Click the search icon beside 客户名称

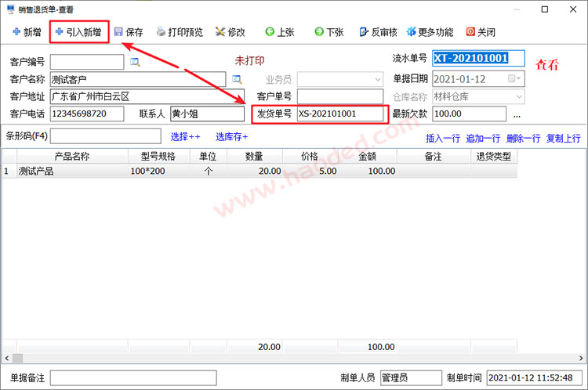click(237, 79)
